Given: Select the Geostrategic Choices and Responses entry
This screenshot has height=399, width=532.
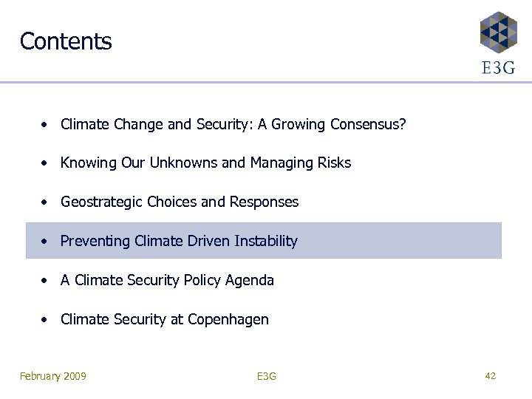Looking at the screenshot, I should point(180,202).
